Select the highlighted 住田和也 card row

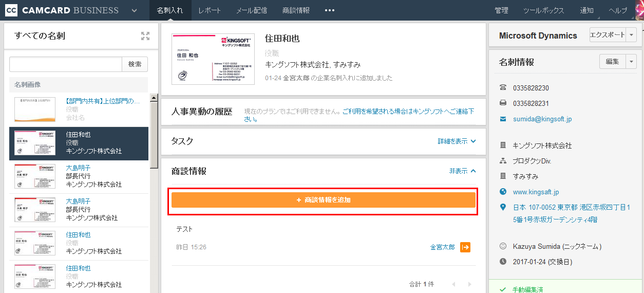click(79, 143)
